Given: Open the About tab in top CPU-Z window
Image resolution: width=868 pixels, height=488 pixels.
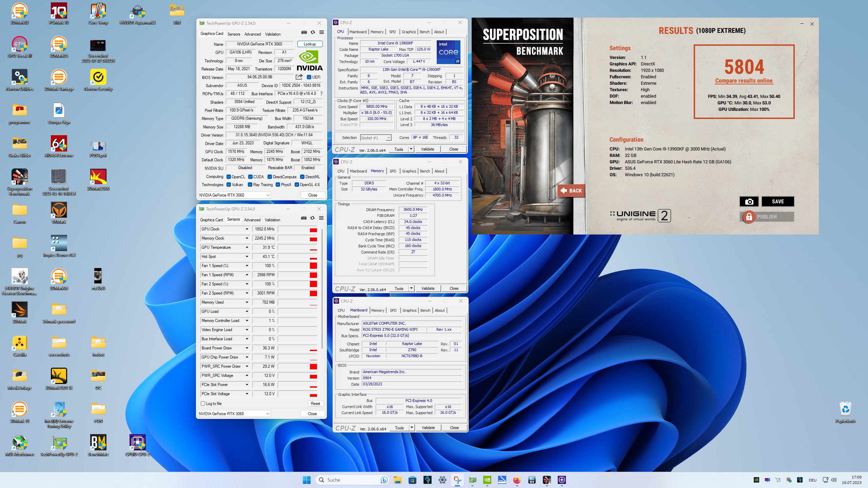Looking at the screenshot, I should pyautogui.click(x=439, y=32).
